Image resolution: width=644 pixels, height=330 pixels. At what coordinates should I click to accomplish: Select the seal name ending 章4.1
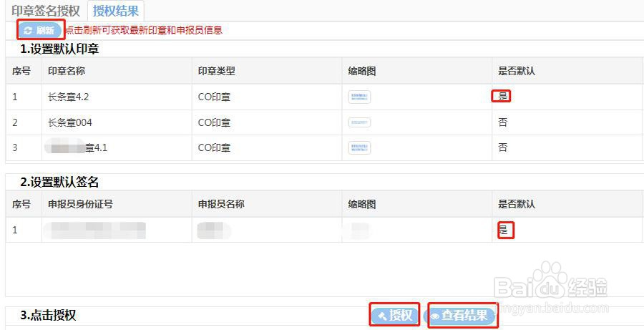[76, 147]
